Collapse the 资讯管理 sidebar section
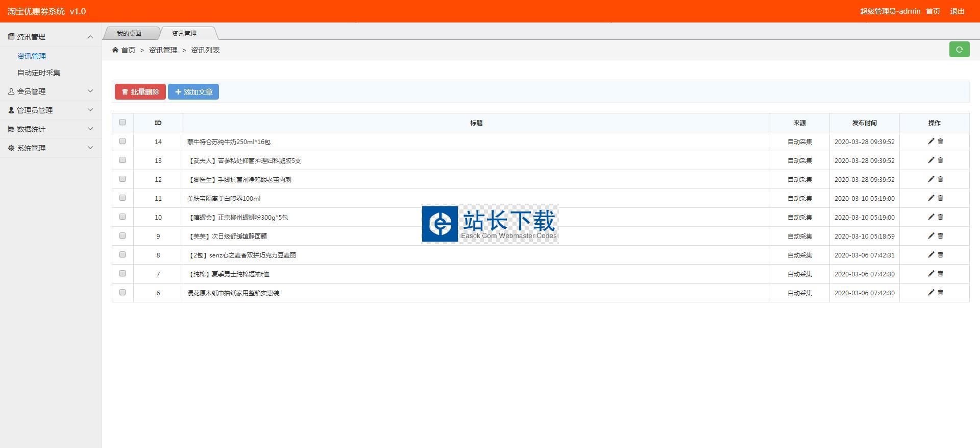The width and height of the screenshot is (980, 448). click(x=51, y=37)
